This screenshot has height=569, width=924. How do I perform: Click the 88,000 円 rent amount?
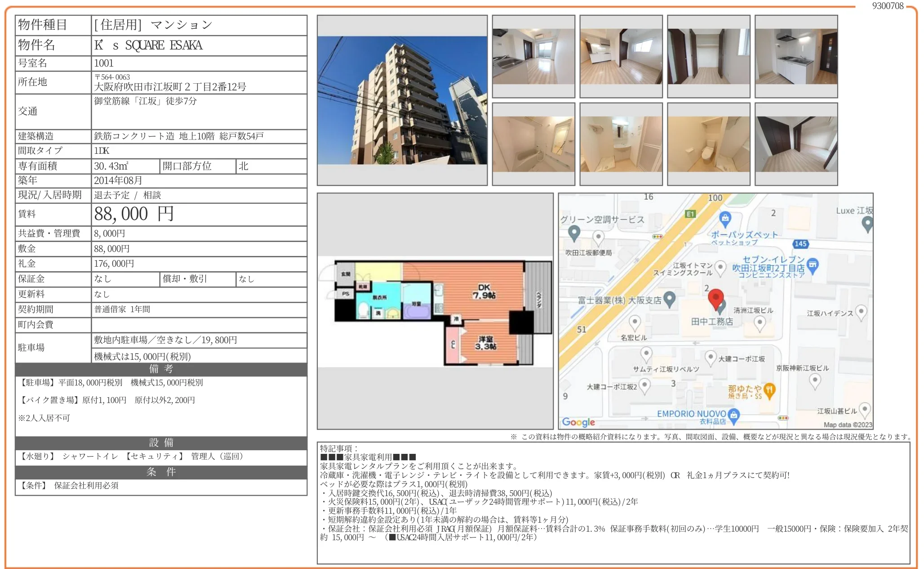tap(134, 214)
